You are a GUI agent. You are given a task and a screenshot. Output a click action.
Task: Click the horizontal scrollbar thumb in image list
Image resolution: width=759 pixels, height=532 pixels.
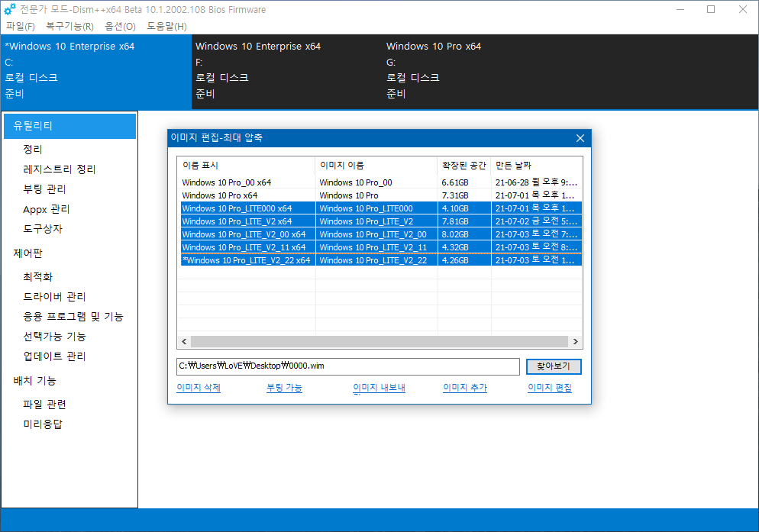coord(379,342)
